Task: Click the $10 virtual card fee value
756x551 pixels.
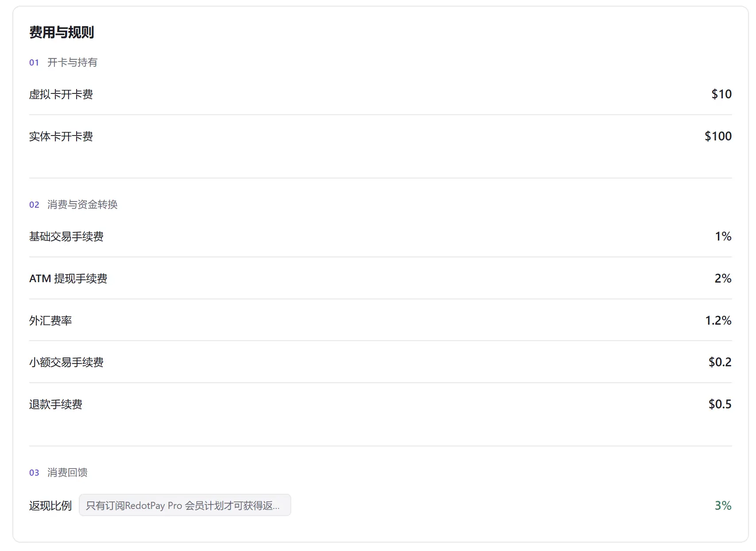Action: coord(721,94)
